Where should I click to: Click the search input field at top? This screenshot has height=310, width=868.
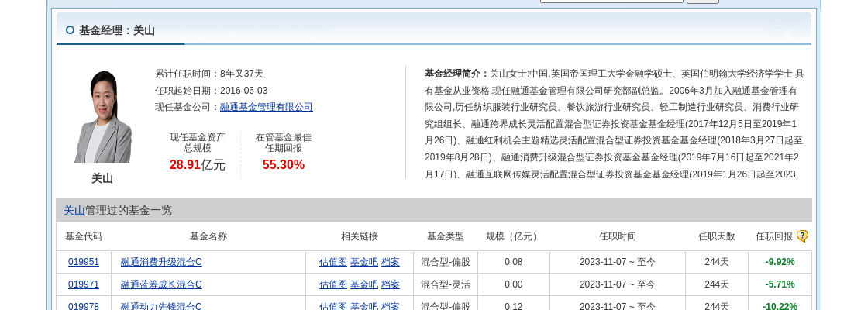coord(611,1)
